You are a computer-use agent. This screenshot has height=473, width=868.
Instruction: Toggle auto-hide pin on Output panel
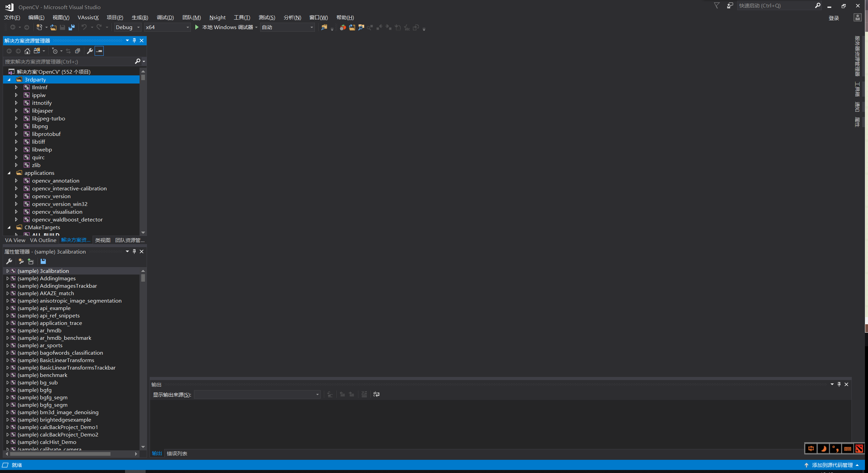(839, 384)
